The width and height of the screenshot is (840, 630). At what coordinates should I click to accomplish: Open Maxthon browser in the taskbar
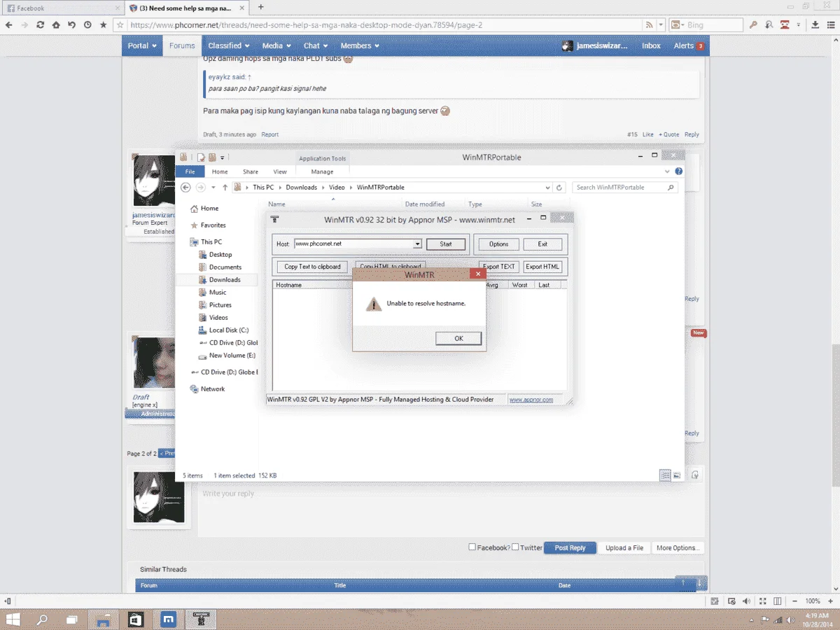pos(168,619)
